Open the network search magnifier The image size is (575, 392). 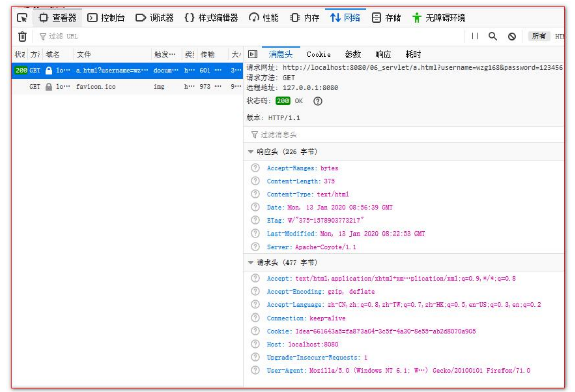(493, 36)
